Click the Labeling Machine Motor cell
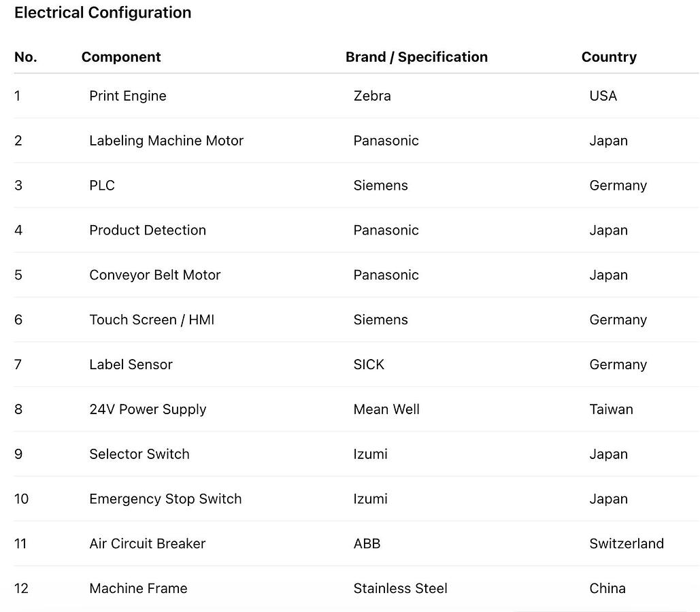Image resolution: width=700 pixels, height=612 pixels. pos(166,141)
